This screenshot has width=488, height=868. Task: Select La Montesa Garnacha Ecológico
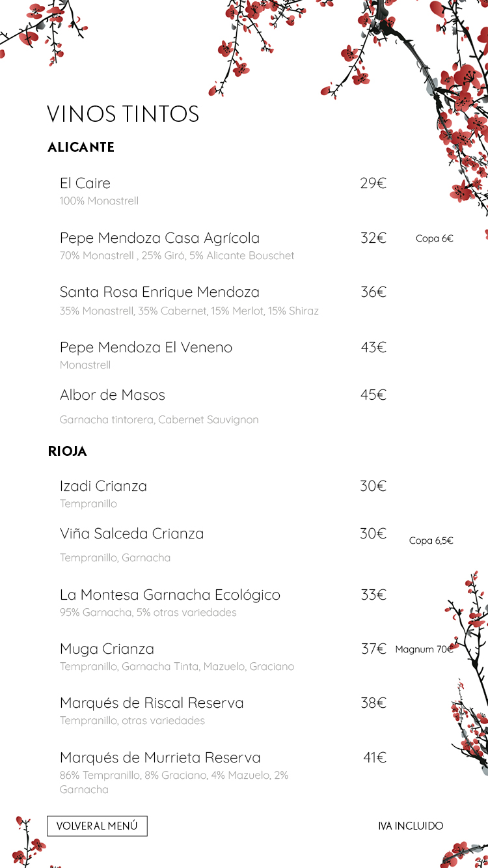click(x=170, y=595)
